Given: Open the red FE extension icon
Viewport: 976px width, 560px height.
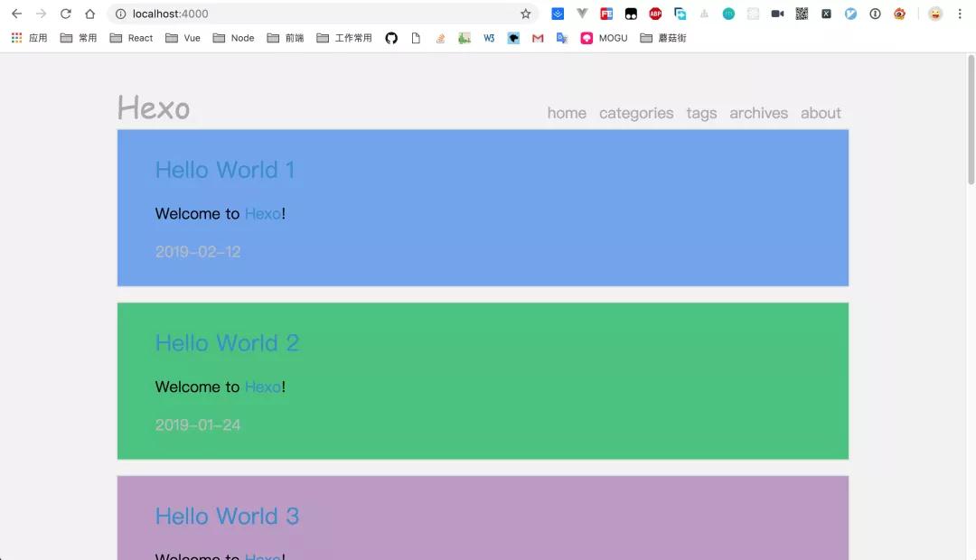Looking at the screenshot, I should tap(606, 14).
